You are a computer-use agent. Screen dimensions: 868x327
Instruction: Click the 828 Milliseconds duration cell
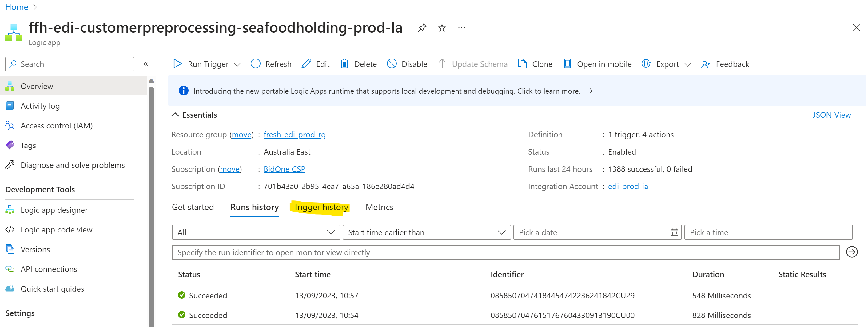[x=721, y=315]
